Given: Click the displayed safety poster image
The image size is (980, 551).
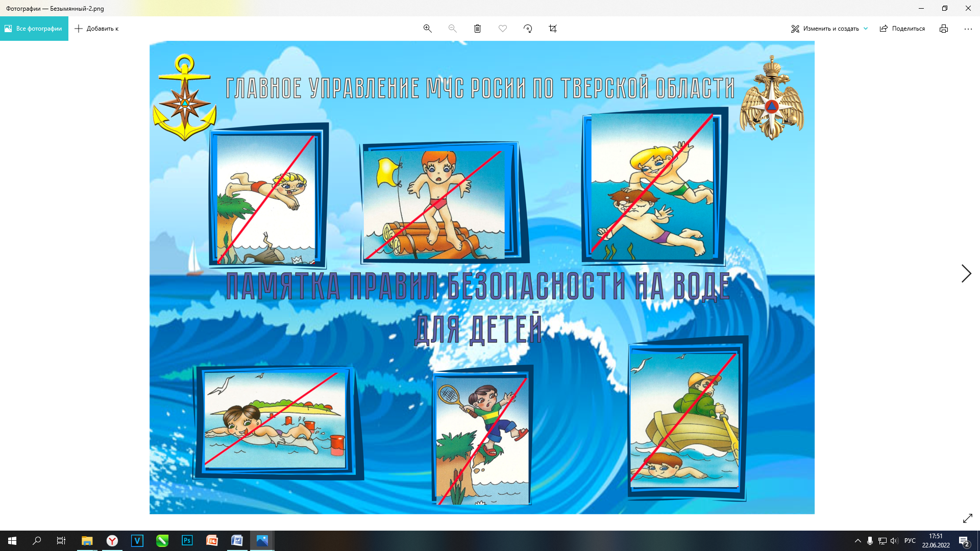Looking at the screenshot, I should pyautogui.click(x=482, y=278).
